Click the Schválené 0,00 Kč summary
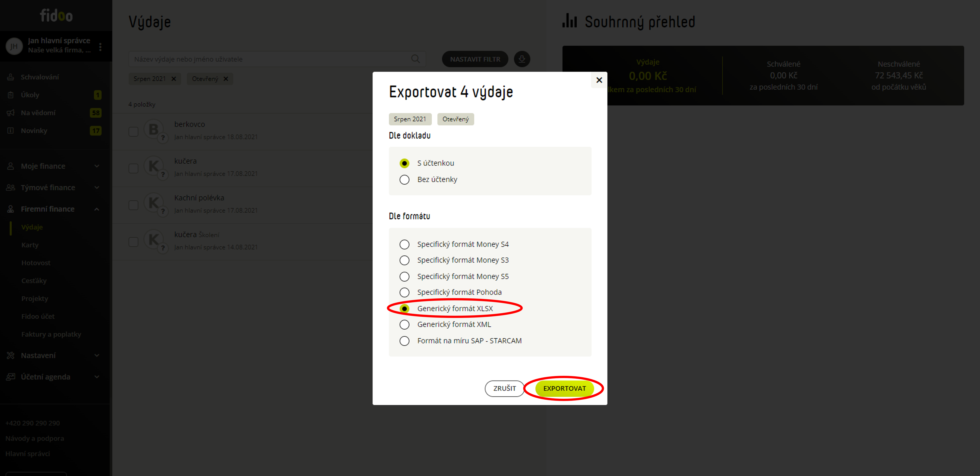 (x=783, y=75)
